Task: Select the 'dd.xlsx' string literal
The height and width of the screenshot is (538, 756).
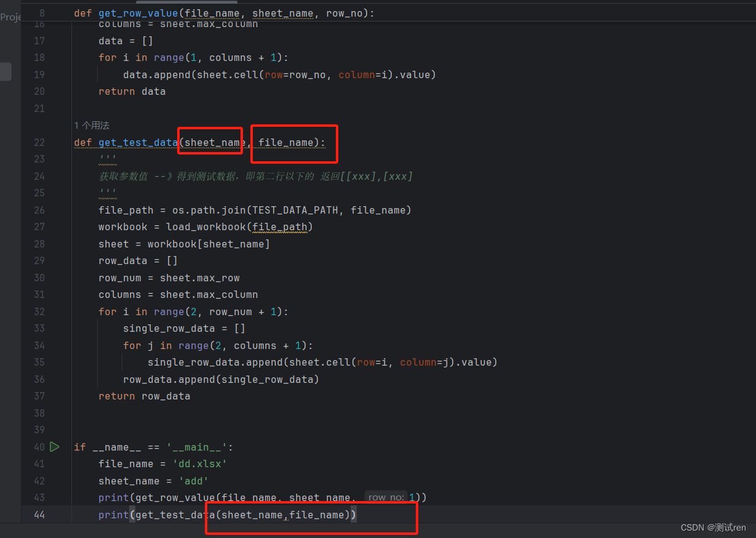Action: point(199,464)
